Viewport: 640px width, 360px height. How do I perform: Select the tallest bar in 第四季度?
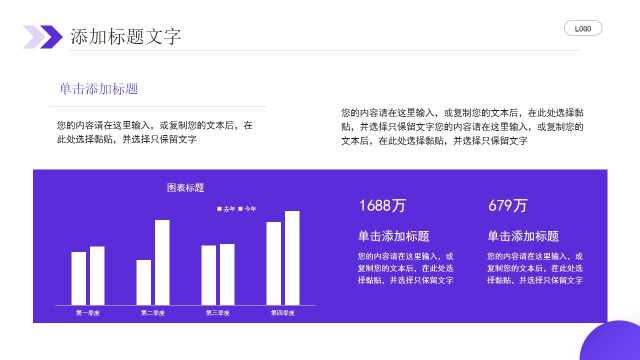292,258
